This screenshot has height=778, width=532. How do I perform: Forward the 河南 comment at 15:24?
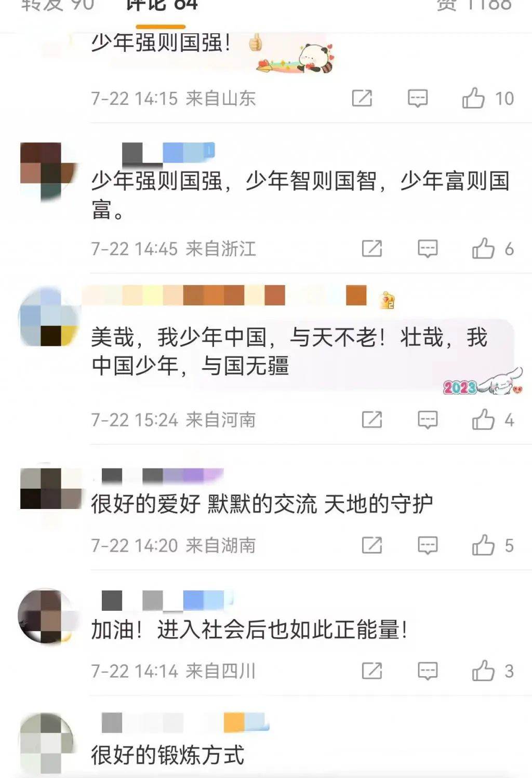(372, 420)
